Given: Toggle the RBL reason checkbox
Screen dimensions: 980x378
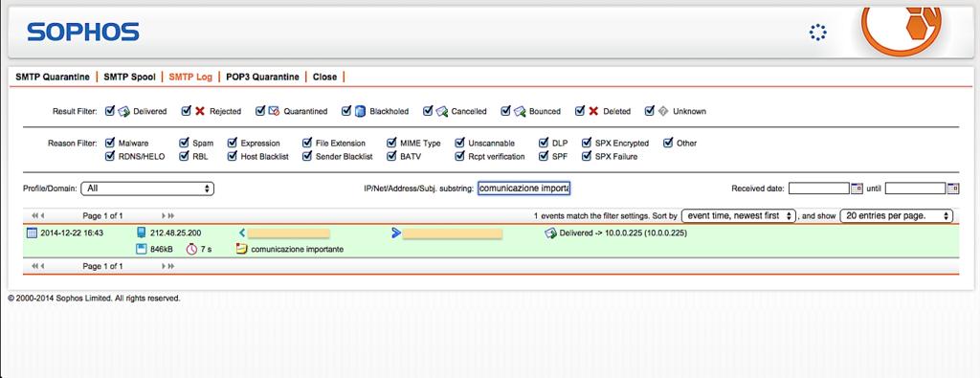Looking at the screenshot, I should (185, 156).
